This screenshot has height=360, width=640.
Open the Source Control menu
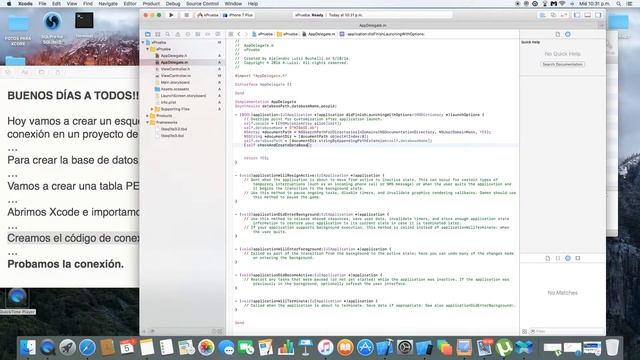(202, 4)
